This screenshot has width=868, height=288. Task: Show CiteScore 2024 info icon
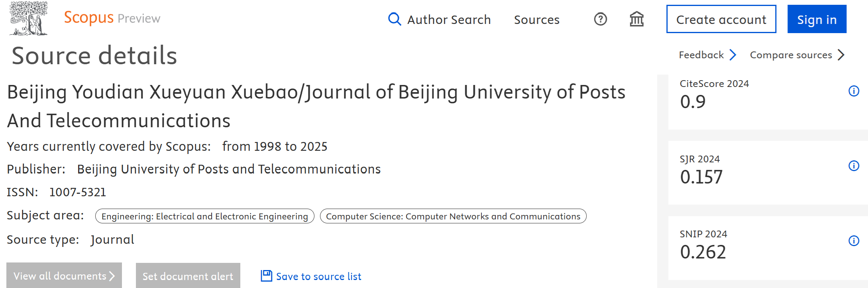(x=854, y=91)
